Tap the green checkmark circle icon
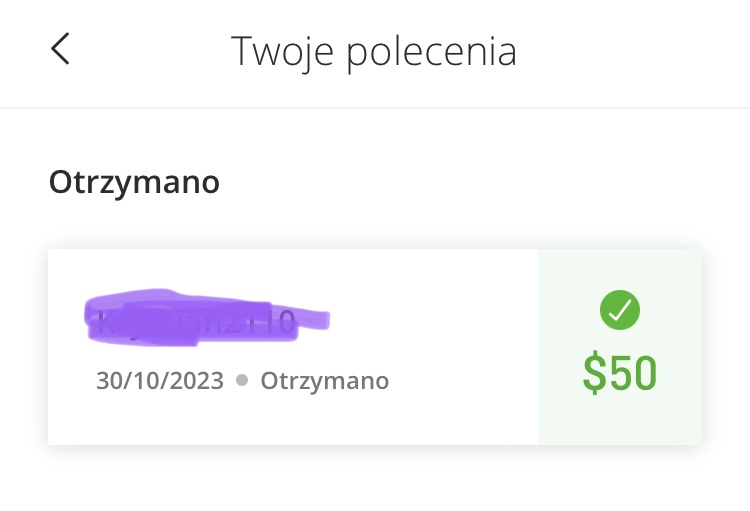 pyautogui.click(x=620, y=310)
